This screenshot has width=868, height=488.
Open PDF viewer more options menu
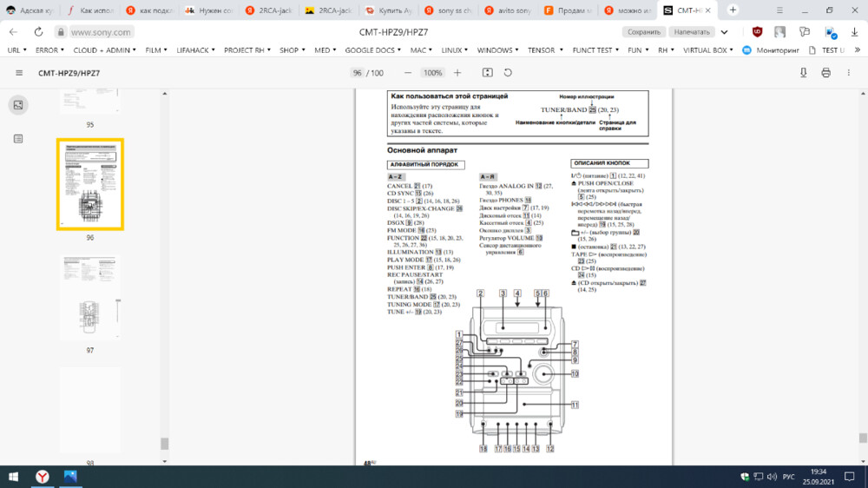pos(849,73)
